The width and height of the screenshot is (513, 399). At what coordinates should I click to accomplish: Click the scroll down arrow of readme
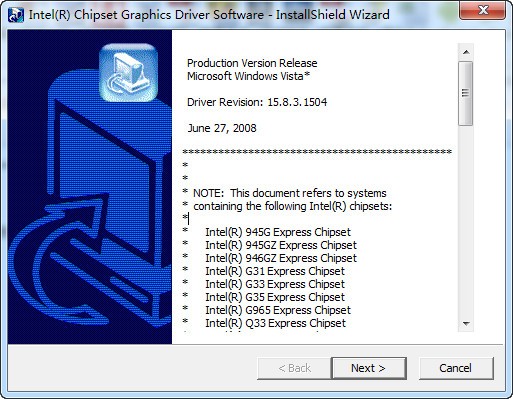[466, 323]
